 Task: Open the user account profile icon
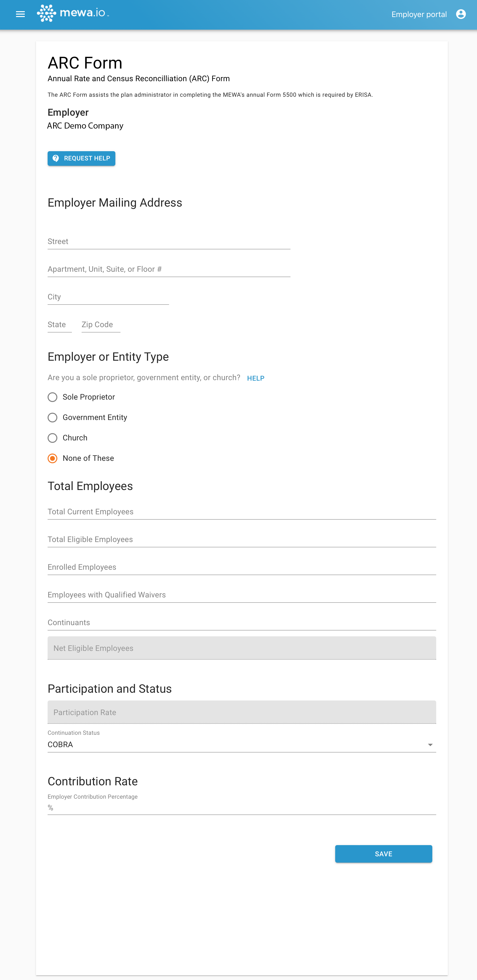point(461,14)
